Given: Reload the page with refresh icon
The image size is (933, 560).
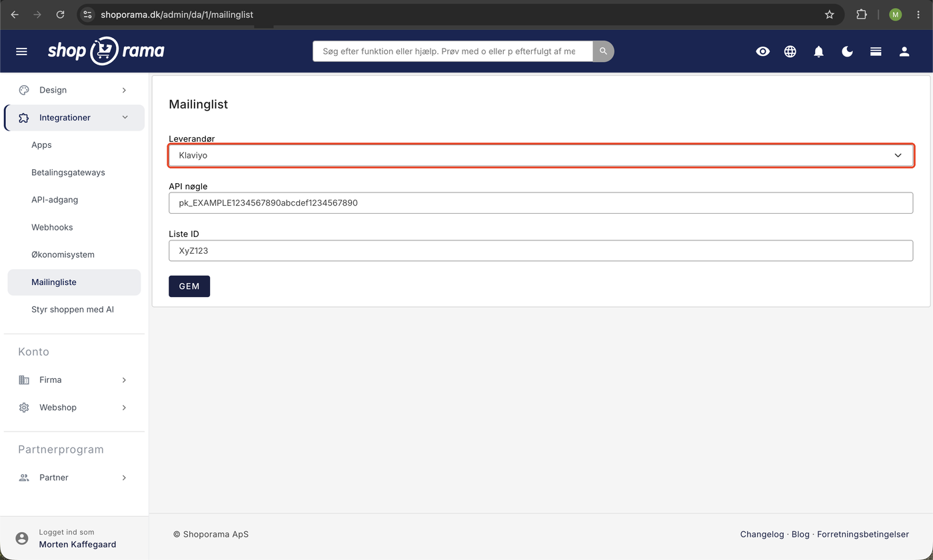Looking at the screenshot, I should 60,14.
